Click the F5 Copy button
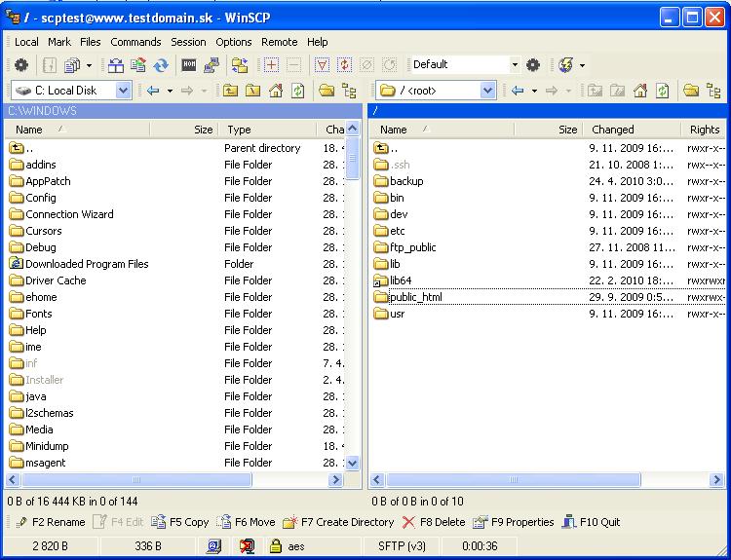The height and width of the screenshot is (560, 731). point(180,522)
